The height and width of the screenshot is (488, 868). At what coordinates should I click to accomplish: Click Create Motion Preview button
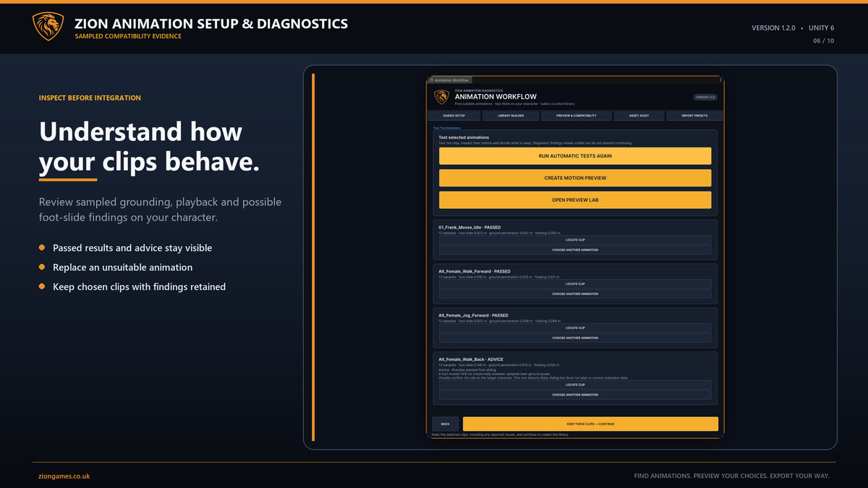coord(575,178)
